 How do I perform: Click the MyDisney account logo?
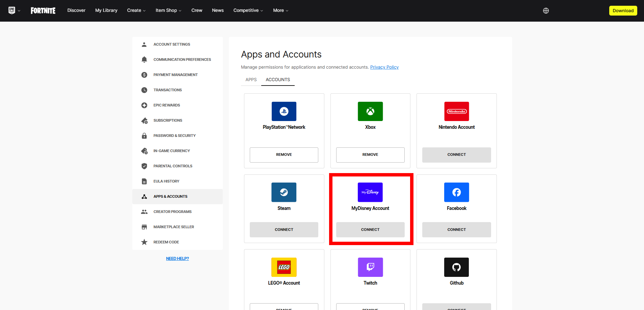370,192
